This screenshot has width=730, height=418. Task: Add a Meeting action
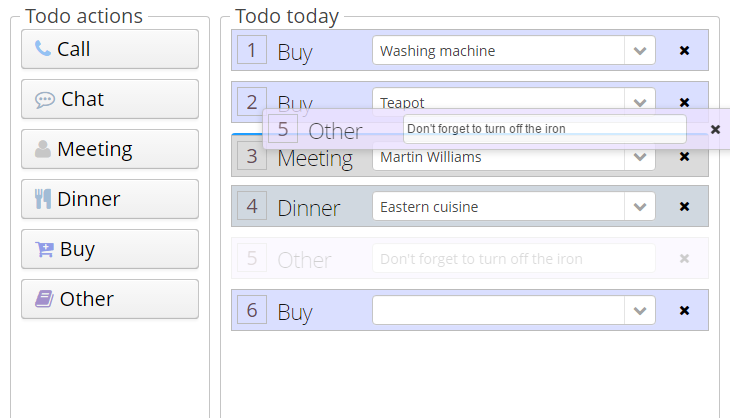pyautogui.click(x=110, y=149)
